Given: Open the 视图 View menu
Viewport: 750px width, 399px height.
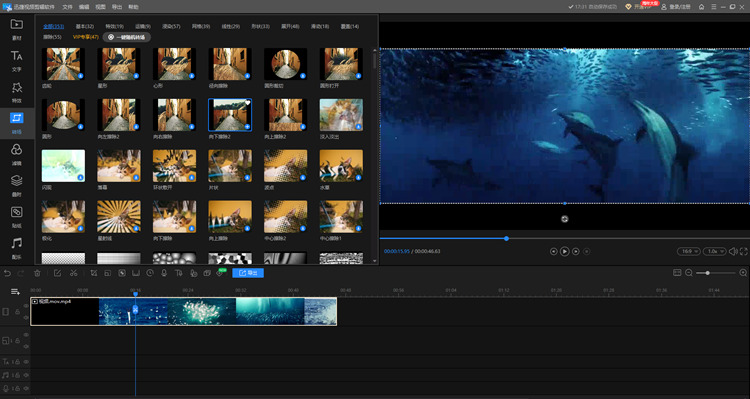Looking at the screenshot, I should pos(100,7).
